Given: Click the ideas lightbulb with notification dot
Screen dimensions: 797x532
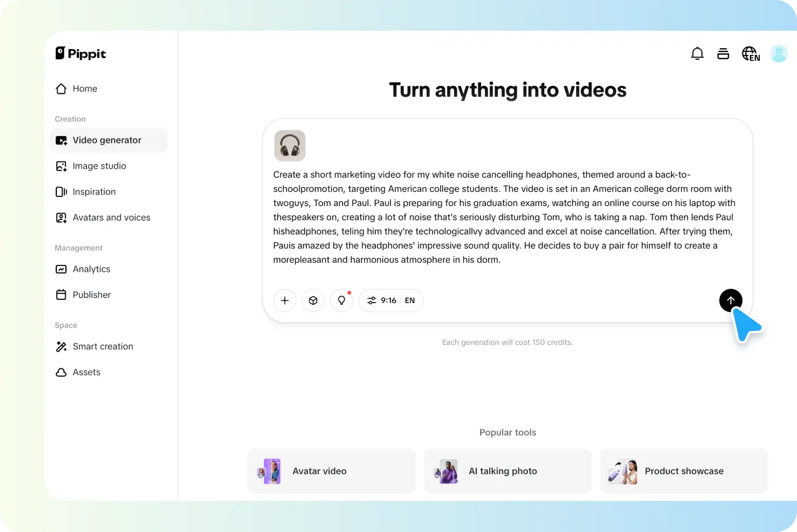Looking at the screenshot, I should tap(341, 300).
